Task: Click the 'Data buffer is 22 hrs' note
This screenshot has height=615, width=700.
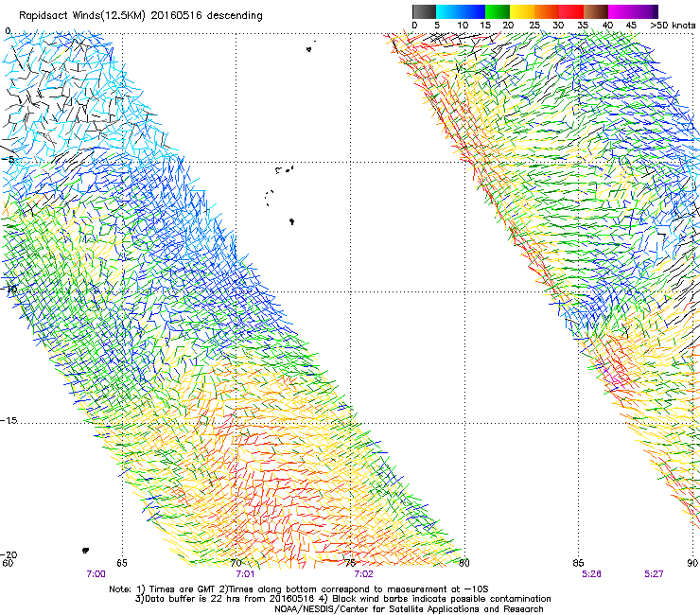Action: 225,599
